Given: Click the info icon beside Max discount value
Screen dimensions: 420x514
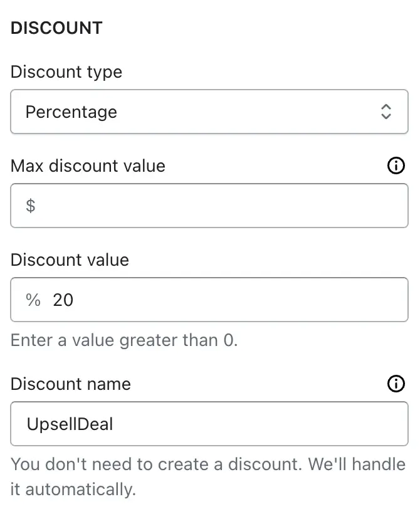Looking at the screenshot, I should click(x=396, y=165).
